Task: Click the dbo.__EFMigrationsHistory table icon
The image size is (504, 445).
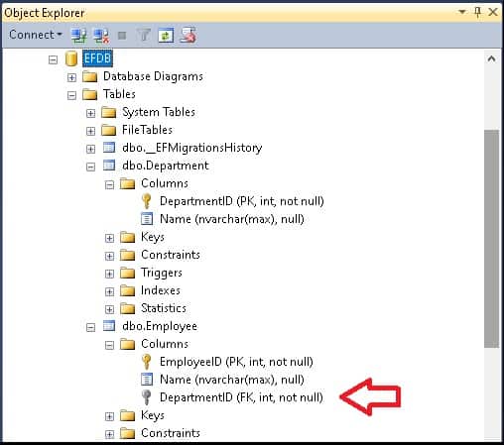Action: point(109,148)
